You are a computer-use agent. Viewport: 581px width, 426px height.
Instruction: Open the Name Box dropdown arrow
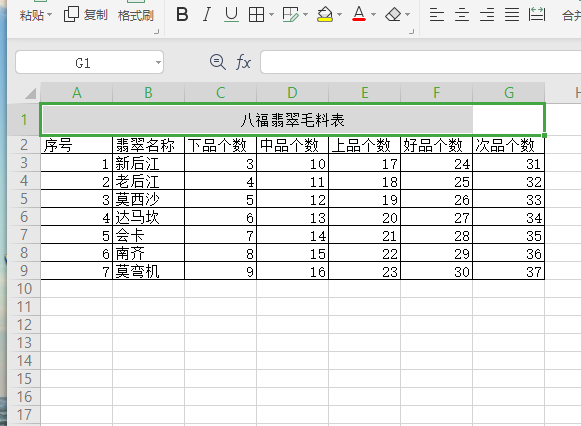[158, 62]
